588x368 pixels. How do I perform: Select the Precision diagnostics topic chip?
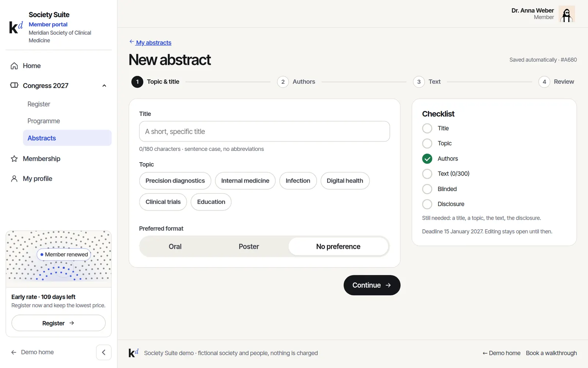[x=175, y=181]
